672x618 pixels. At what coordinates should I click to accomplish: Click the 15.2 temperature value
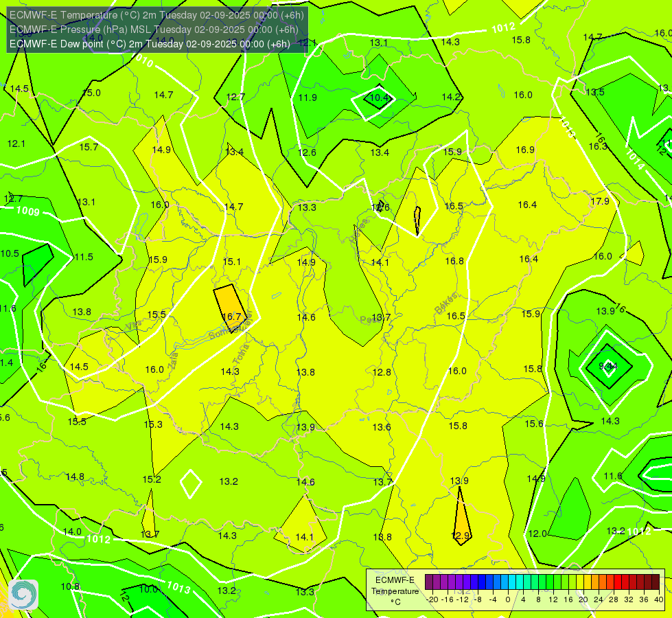[152, 479]
